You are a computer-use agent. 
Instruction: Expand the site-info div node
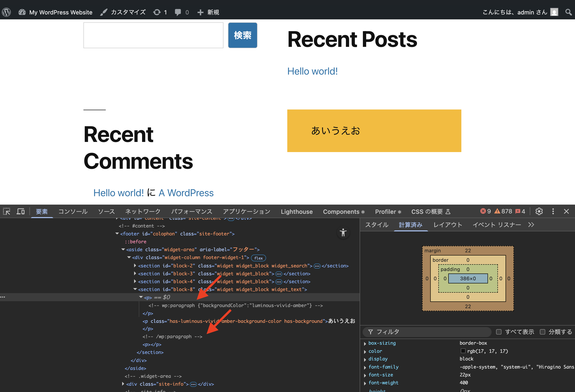(x=123, y=384)
